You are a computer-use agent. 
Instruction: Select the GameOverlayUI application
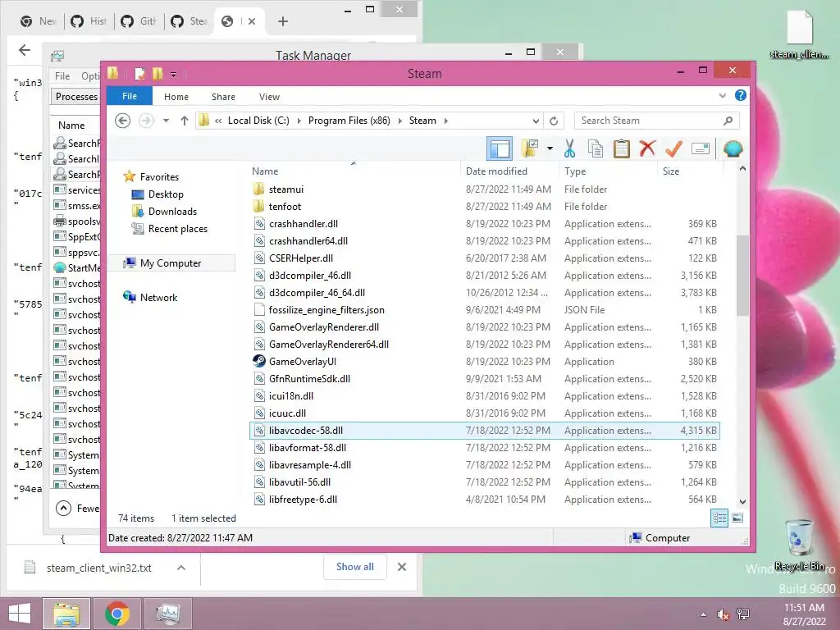[302, 362]
